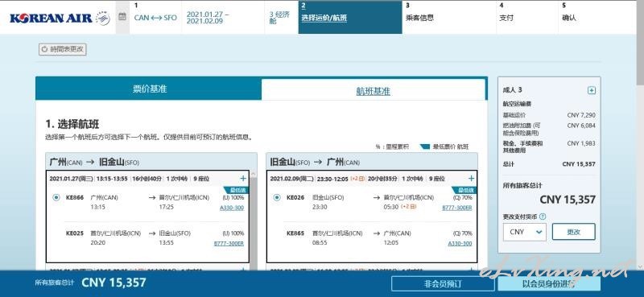Switch to the 票价基准 tab
Screen dimensions: 644x297
149,89
